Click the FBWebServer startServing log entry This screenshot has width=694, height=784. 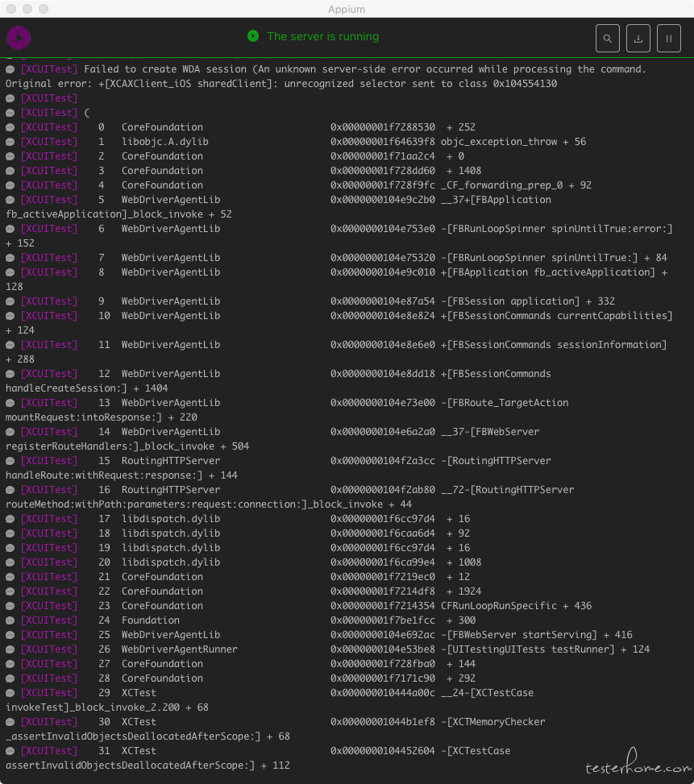[537, 634]
